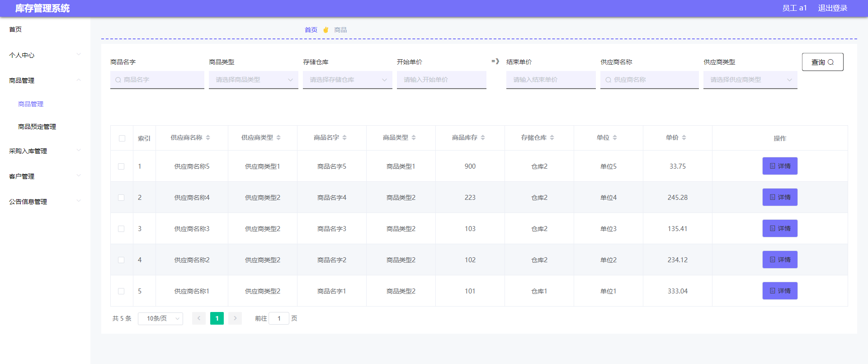This screenshot has height=364, width=868.
Task: Sort by 商品名字 column arrows
Action: [344, 137]
